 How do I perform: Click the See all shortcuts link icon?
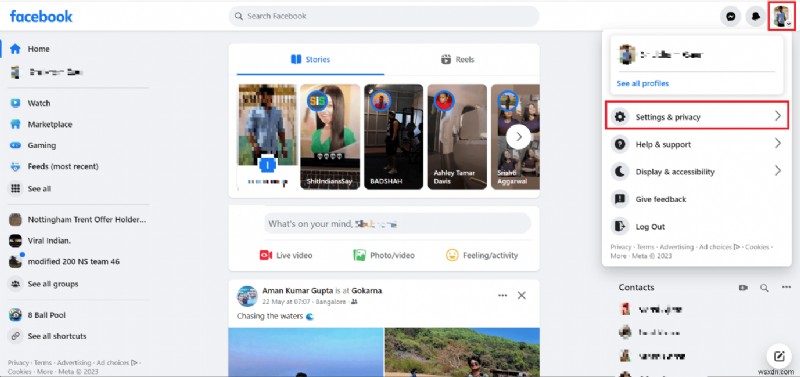(x=15, y=336)
